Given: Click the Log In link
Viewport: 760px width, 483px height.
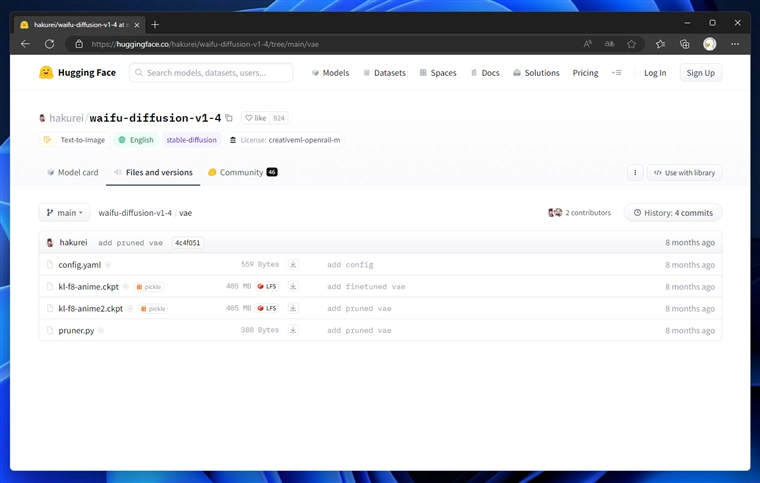Looking at the screenshot, I should (x=655, y=73).
